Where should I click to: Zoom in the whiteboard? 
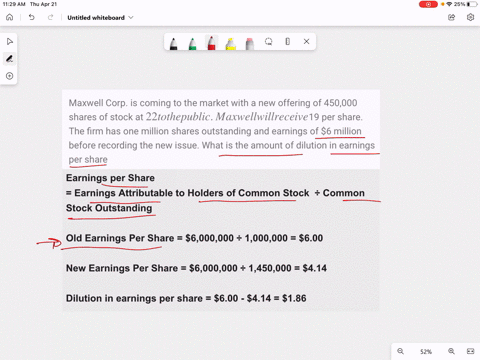pyautogui.click(x=451, y=351)
